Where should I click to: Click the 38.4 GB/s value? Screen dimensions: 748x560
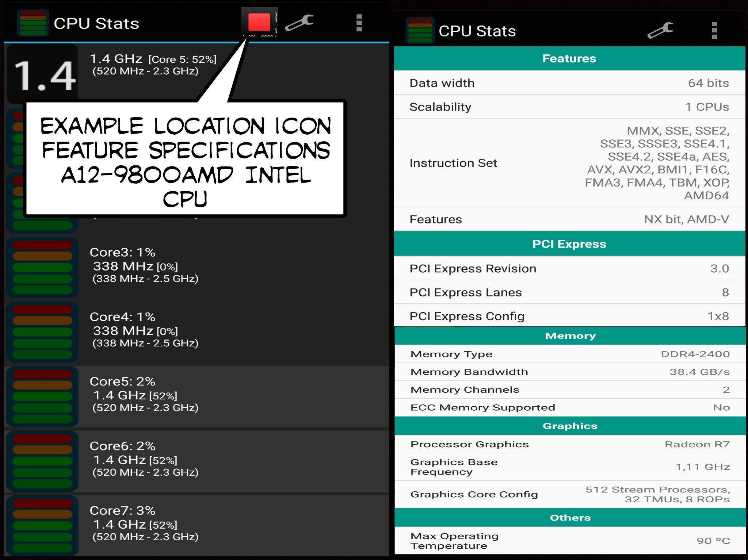click(x=700, y=372)
